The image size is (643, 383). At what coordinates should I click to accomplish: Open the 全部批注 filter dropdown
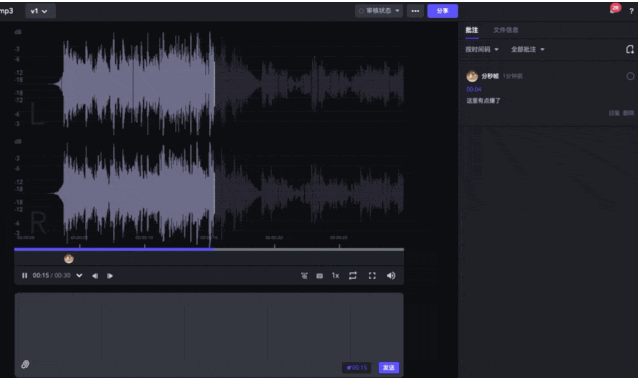pyautogui.click(x=527, y=50)
